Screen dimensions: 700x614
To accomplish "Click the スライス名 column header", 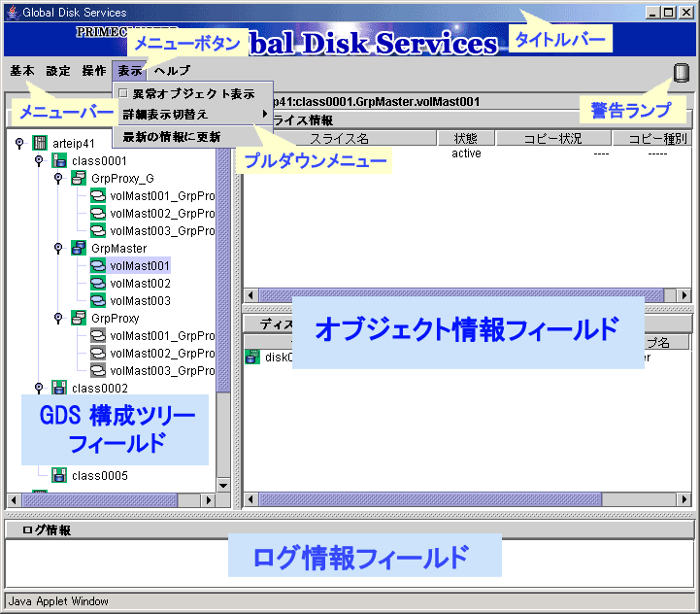I will pyautogui.click(x=339, y=139).
